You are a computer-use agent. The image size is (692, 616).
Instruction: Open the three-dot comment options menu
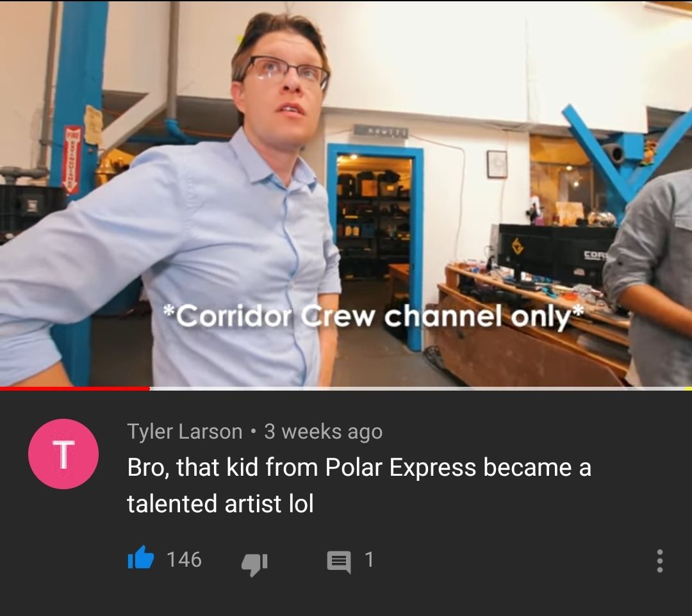[x=659, y=560]
